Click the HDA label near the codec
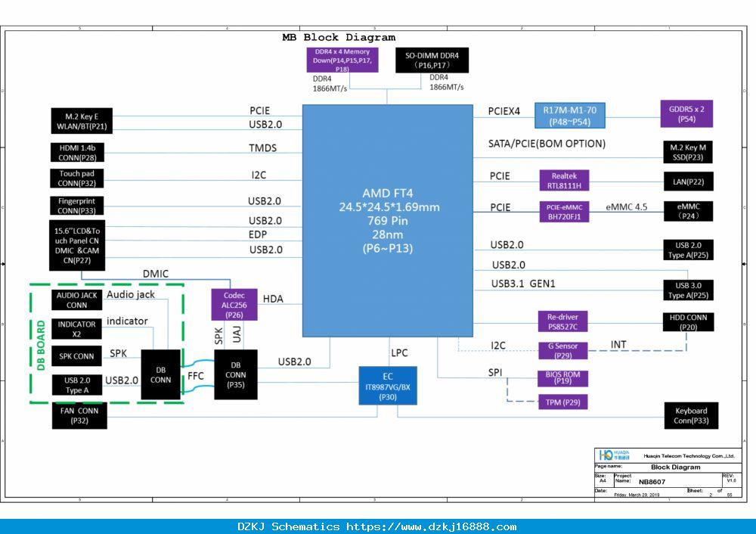The height and width of the screenshot is (534, 756). click(273, 299)
